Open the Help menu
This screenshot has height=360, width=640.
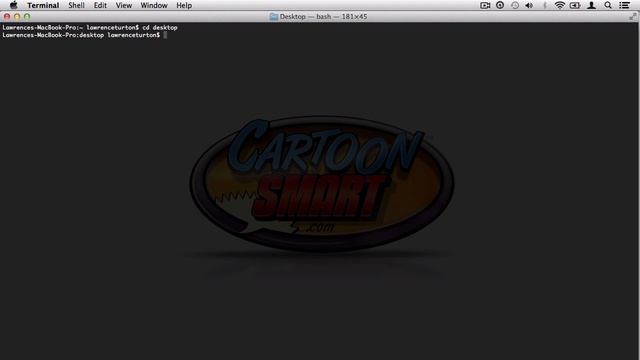[184, 5]
